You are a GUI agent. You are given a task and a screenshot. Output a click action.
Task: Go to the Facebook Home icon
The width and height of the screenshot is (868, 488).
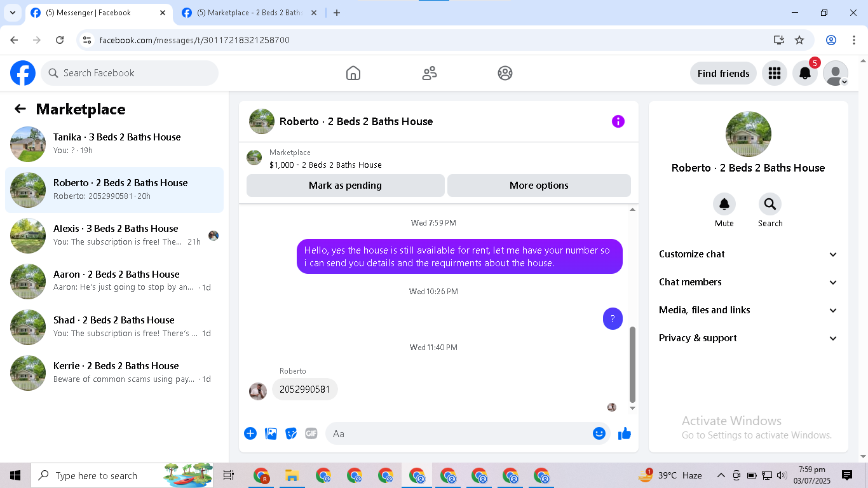353,73
